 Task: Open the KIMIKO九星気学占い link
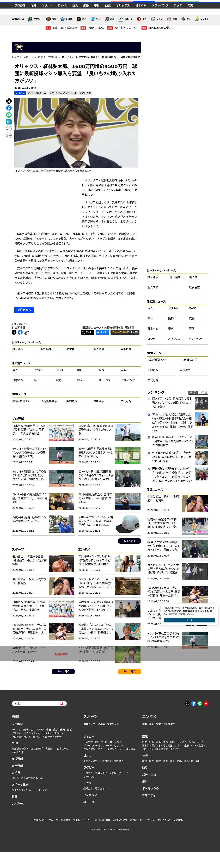click(x=161, y=28)
